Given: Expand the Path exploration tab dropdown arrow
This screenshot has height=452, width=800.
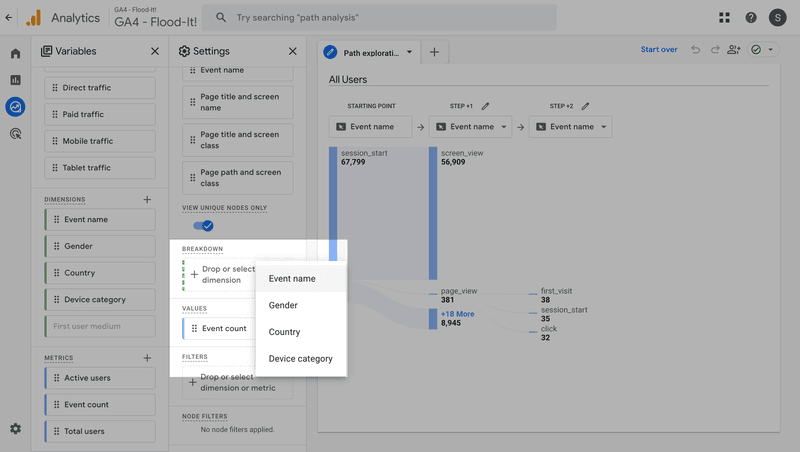Looking at the screenshot, I should [410, 52].
